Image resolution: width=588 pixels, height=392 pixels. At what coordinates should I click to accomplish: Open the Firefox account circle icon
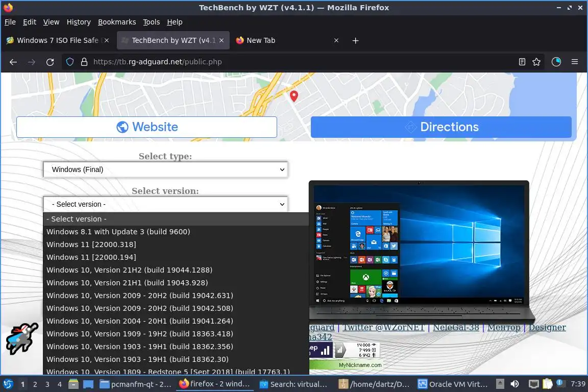pos(556,62)
